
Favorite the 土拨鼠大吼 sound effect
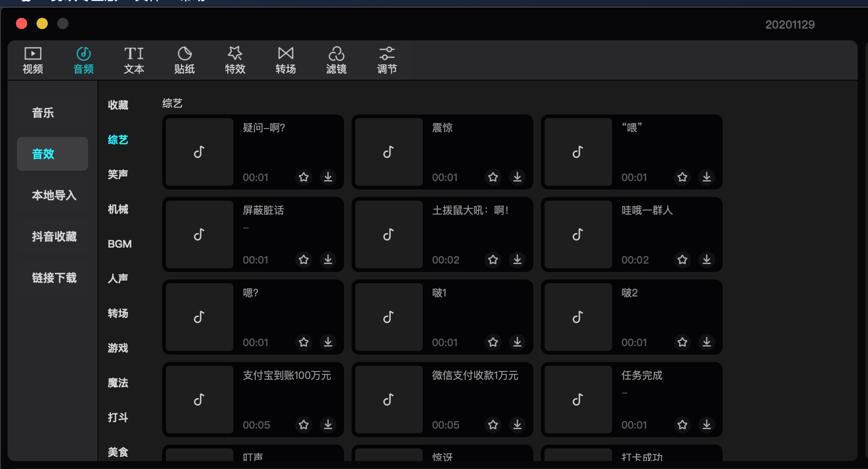(493, 259)
